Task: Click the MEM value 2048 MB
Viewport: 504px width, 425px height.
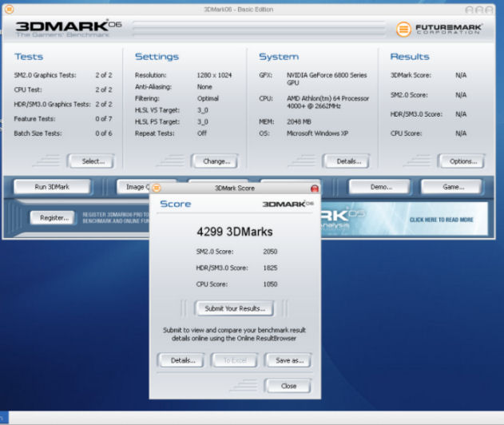Action: 299,121
